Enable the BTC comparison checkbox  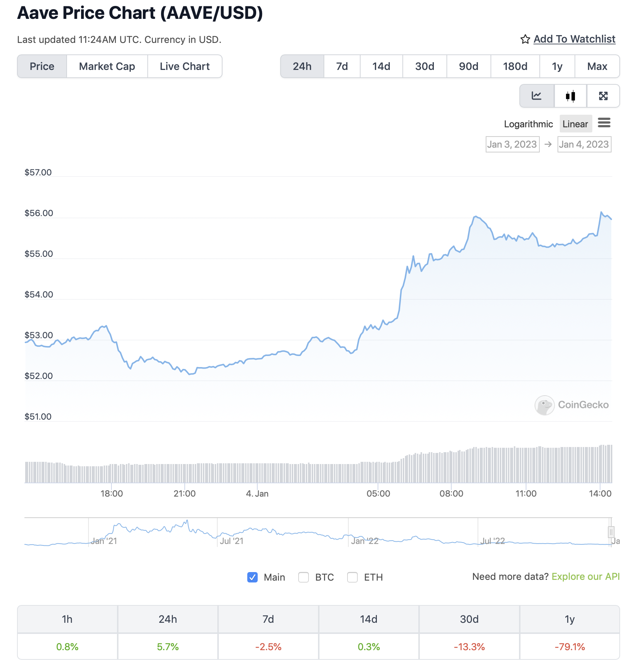pos(304,577)
